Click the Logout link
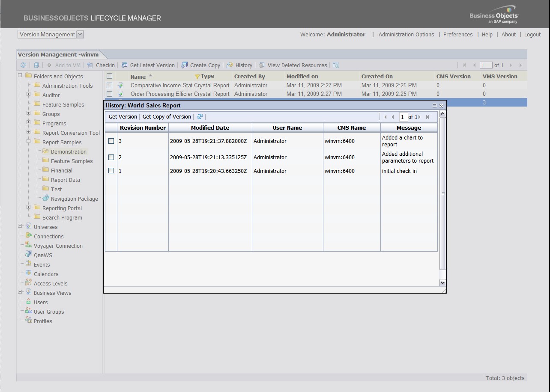 (x=532, y=35)
